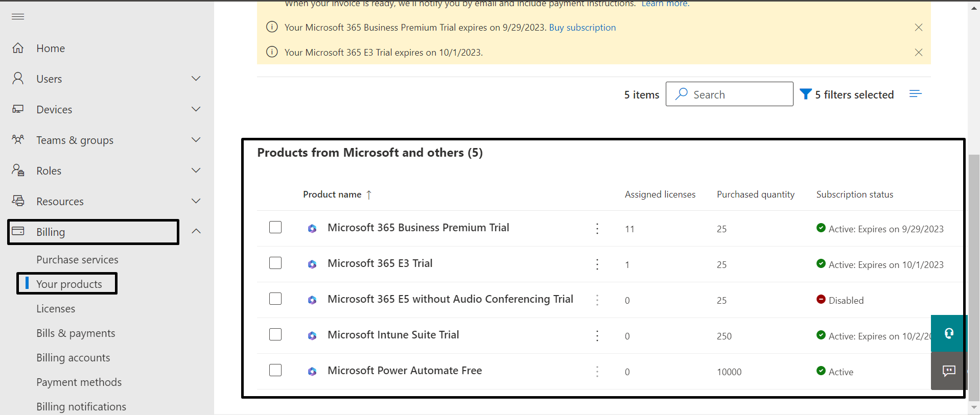Click the Users person icon
The width and height of the screenshot is (980, 415).
click(18, 78)
